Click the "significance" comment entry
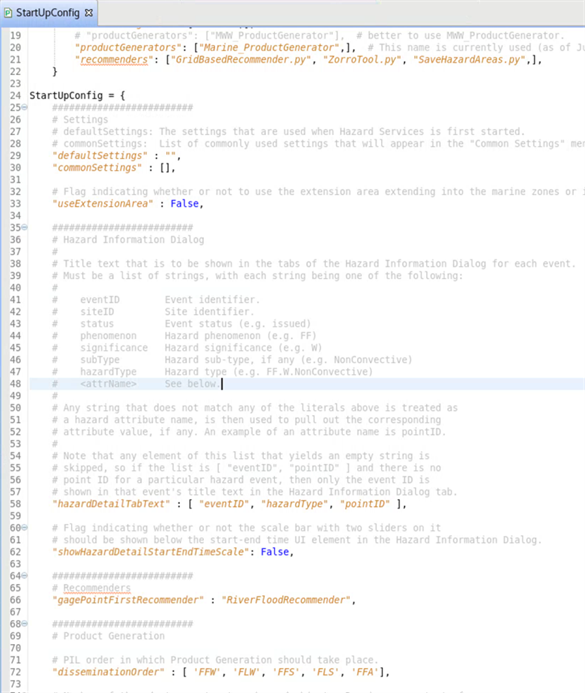585x693 pixels. click(114, 348)
